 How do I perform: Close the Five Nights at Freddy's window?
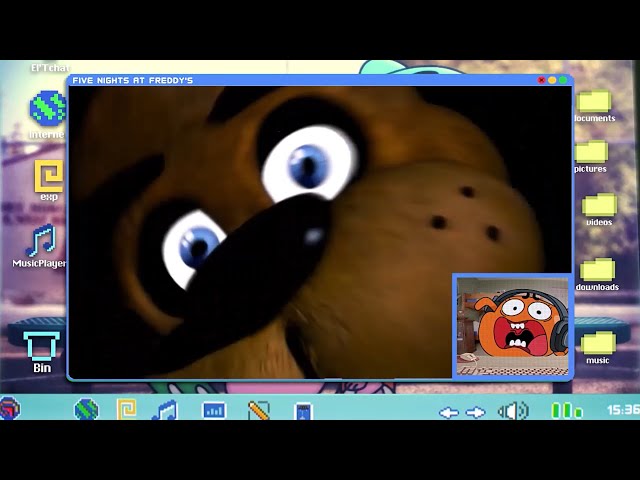tap(542, 80)
